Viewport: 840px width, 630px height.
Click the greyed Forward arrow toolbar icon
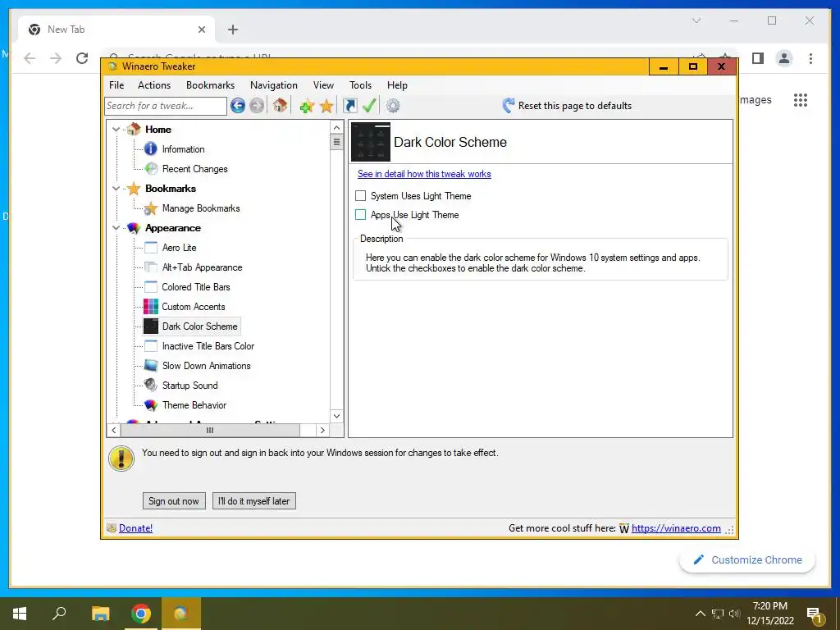pyautogui.click(x=257, y=106)
